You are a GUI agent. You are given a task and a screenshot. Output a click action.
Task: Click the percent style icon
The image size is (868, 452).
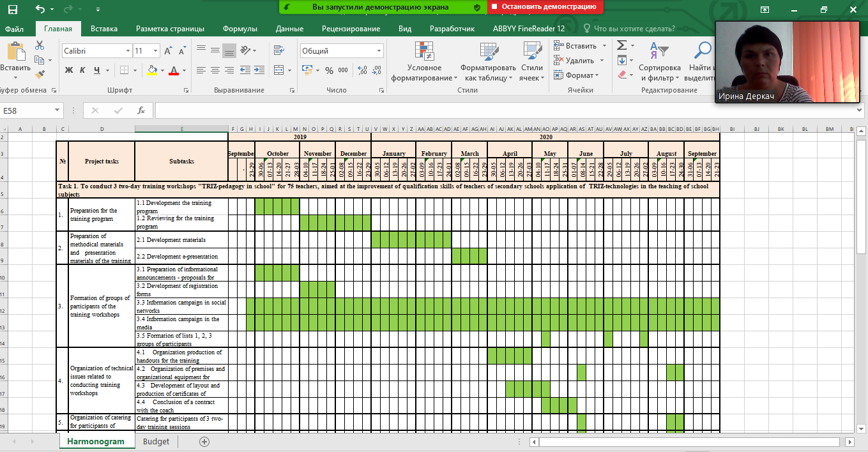click(329, 70)
